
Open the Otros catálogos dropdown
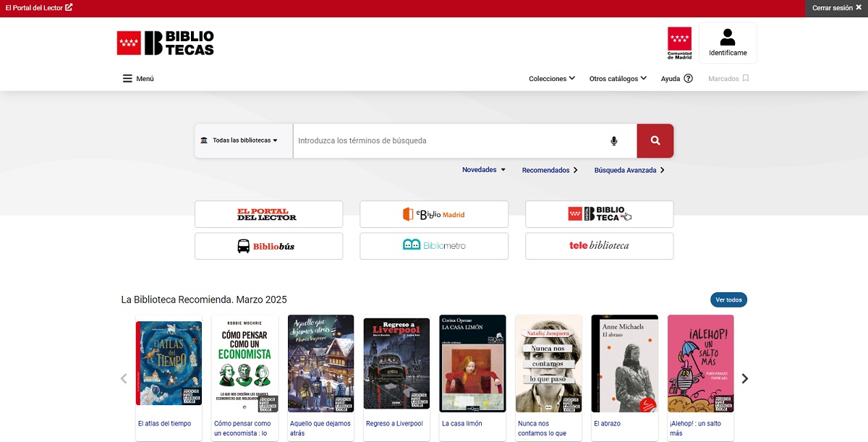618,78
